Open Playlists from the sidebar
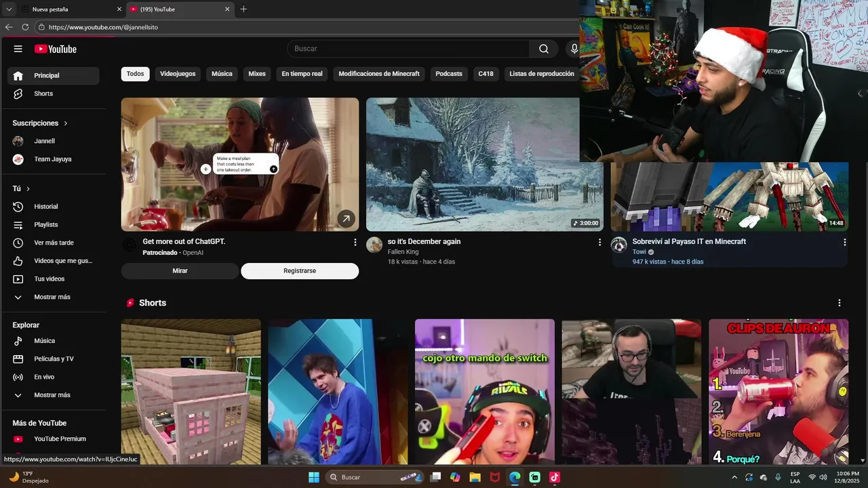868x488 pixels. click(53, 224)
